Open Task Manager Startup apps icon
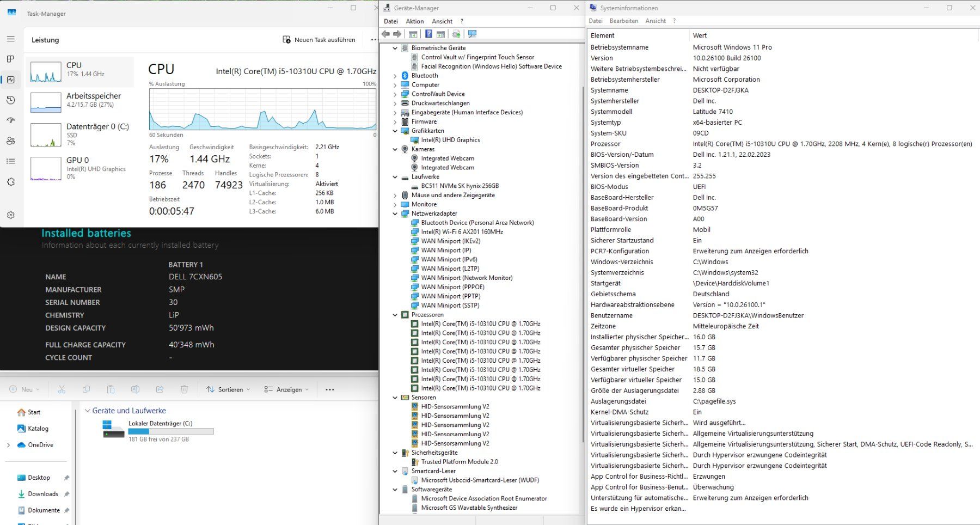The width and height of the screenshot is (980, 525). click(x=10, y=120)
